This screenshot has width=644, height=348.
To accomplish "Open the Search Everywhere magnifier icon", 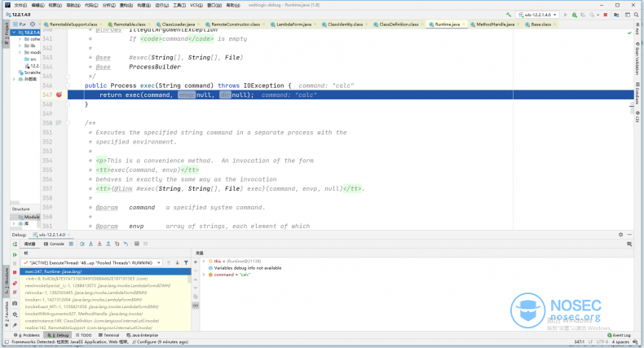I will [636, 15].
